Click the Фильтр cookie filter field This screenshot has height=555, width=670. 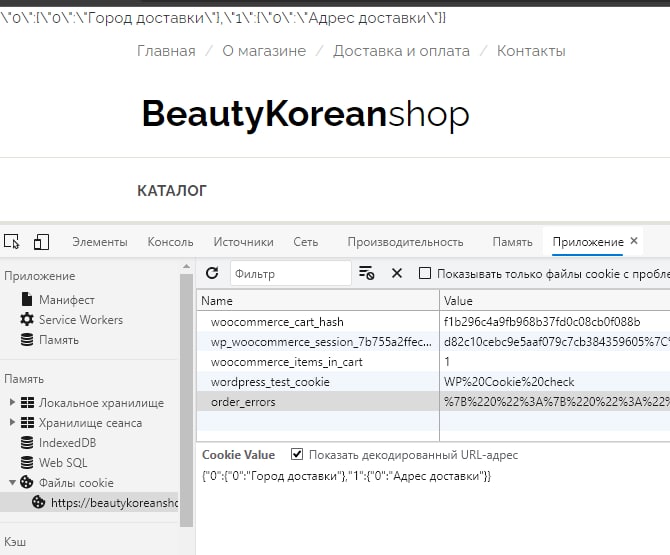coord(290,273)
